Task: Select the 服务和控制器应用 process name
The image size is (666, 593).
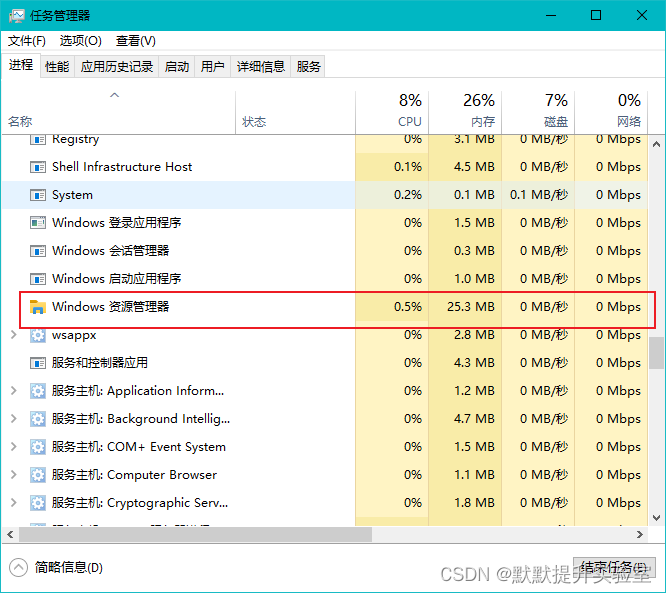Action: pos(100,363)
